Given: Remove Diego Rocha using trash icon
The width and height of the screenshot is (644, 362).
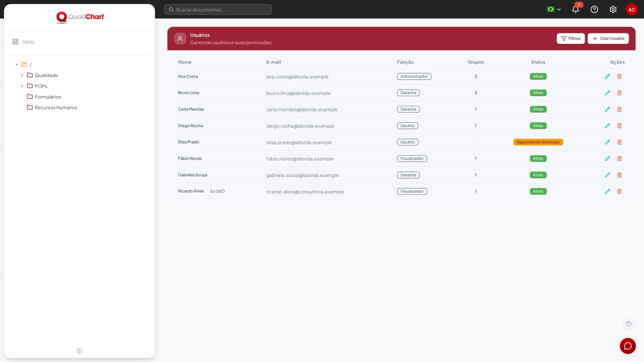Looking at the screenshot, I should click(619, 126).
